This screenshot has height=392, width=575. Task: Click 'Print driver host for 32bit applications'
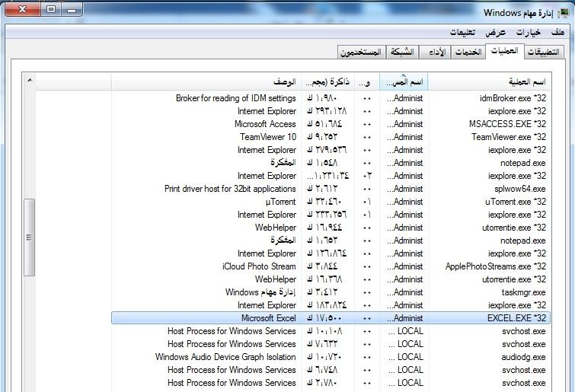230,189
